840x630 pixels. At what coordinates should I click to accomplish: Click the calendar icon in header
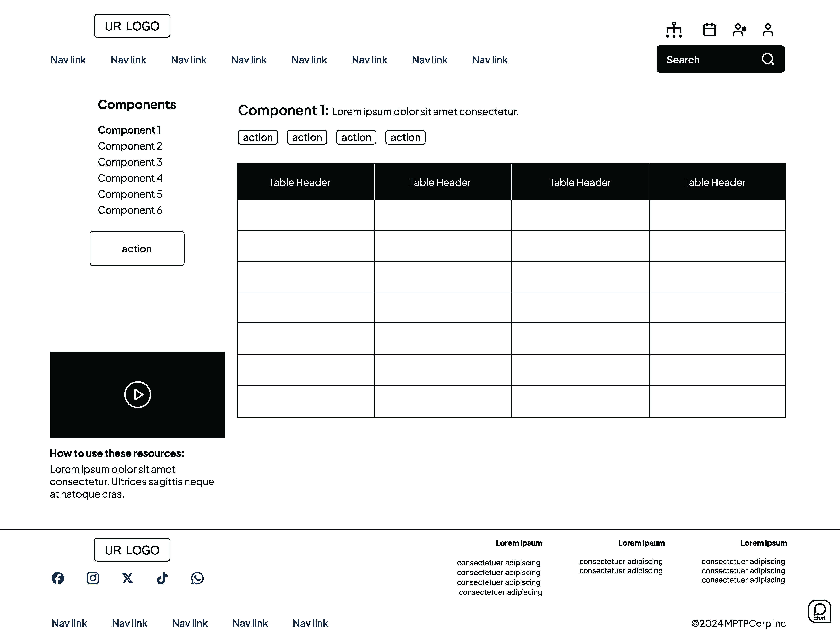tap(709, 30)
